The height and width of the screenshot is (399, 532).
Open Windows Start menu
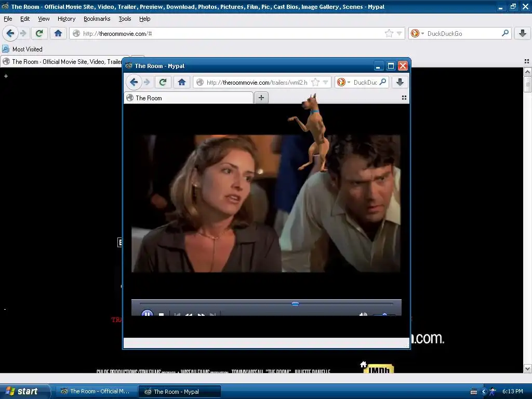pyautogui.click(x=24, y=391)
